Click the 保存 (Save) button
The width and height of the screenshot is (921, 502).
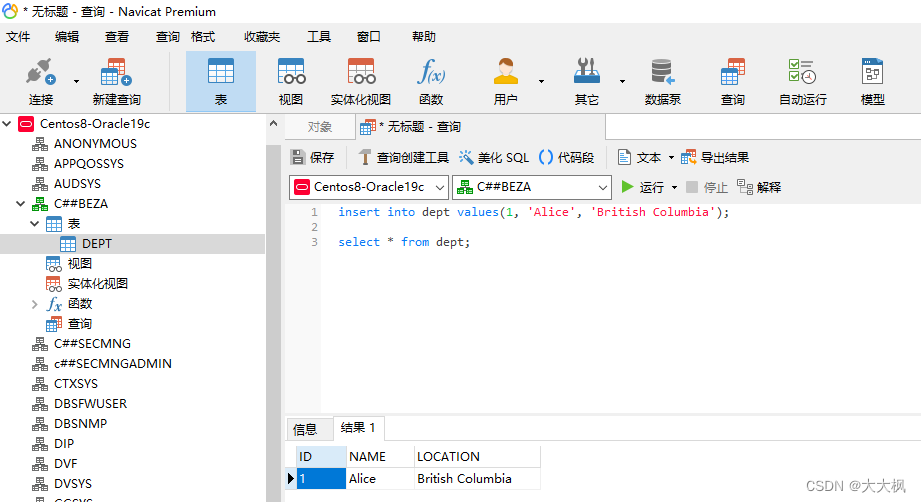(312, 157)
